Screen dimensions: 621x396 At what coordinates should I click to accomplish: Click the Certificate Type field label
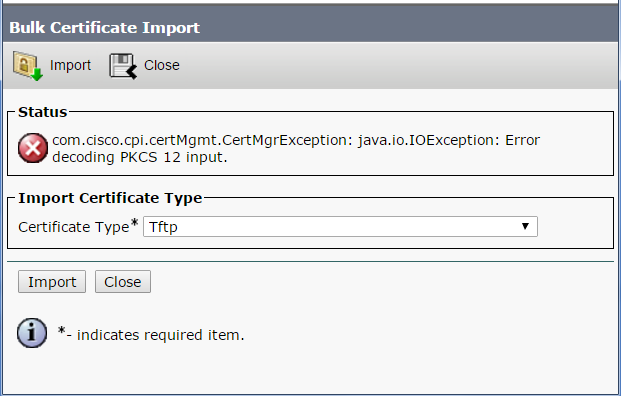coord(74,227)
